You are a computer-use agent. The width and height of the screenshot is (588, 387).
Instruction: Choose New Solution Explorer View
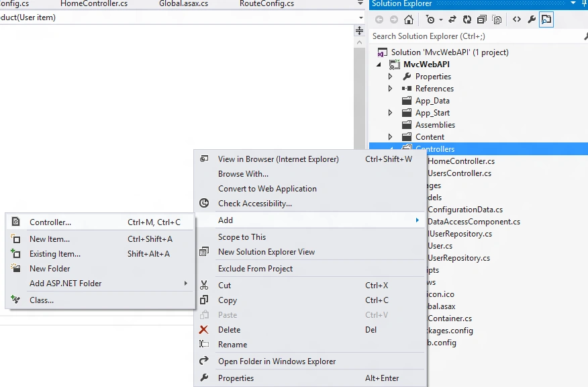pyautogui.click(x=310, y=252)
